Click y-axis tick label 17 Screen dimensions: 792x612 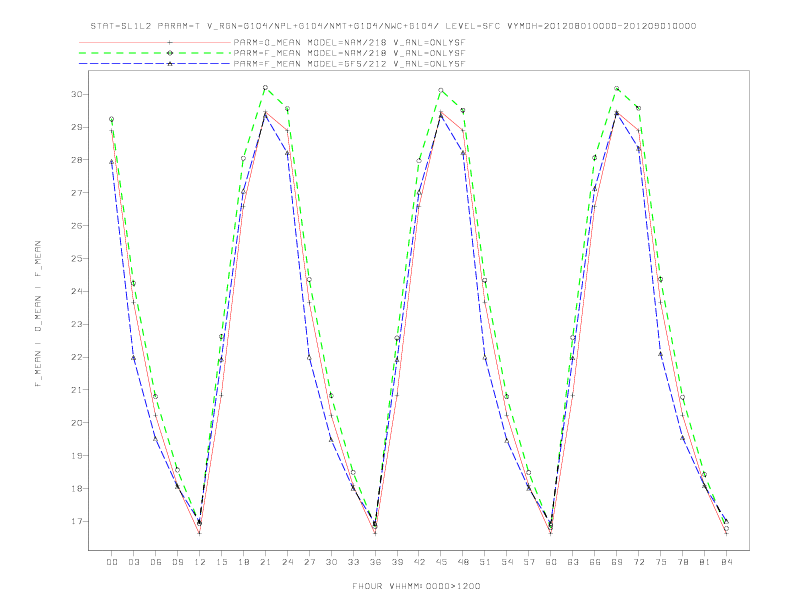click(77, 521)
